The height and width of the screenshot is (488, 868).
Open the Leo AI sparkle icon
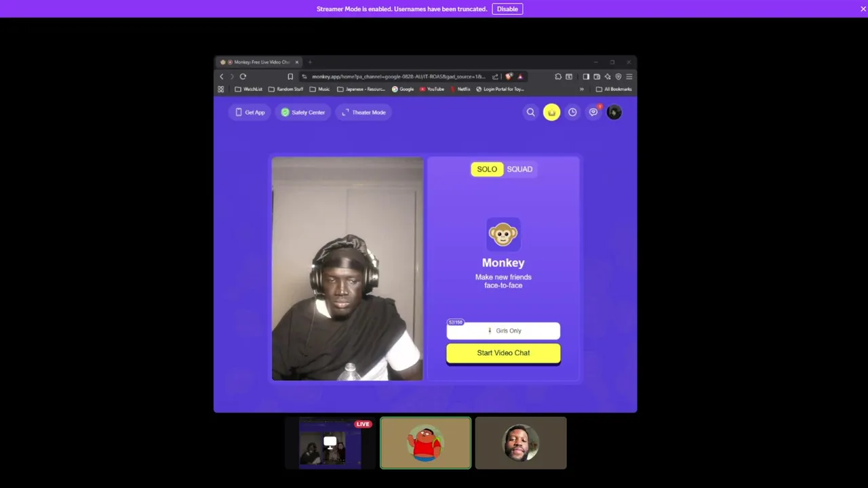(608, 77)
